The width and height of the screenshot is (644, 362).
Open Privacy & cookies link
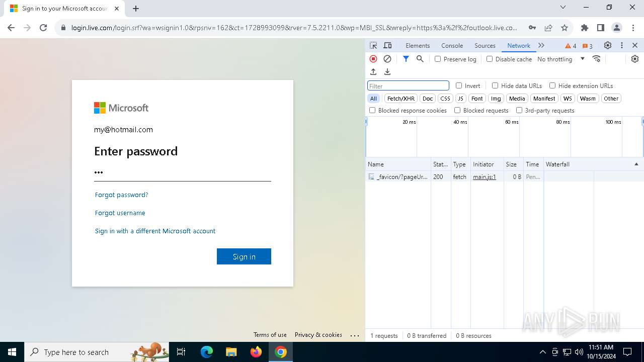click(x=318, y=335)
